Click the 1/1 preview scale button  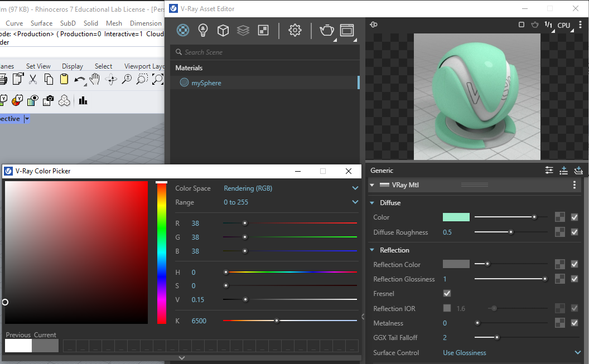pos(548,25)
